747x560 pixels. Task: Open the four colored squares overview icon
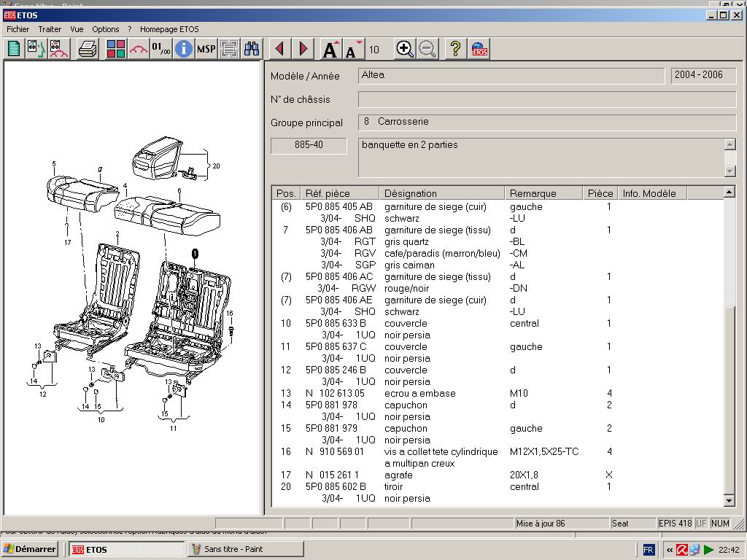point(116,49)
